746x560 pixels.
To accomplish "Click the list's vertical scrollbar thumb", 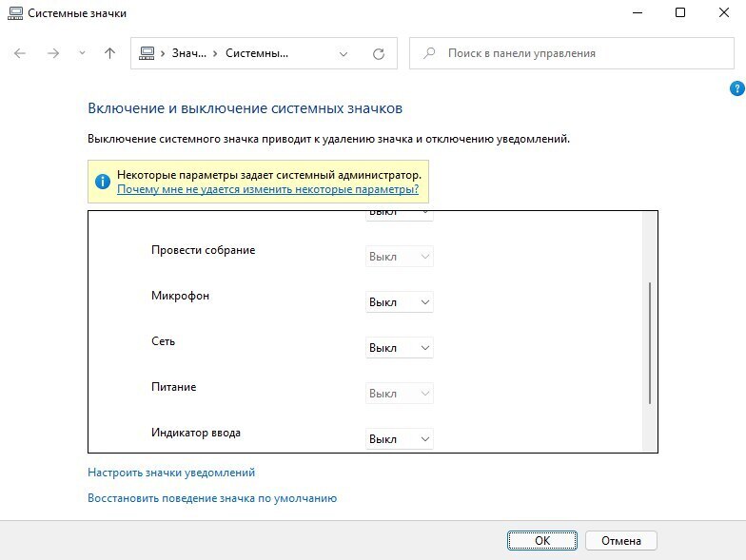I will pos(650,342).
